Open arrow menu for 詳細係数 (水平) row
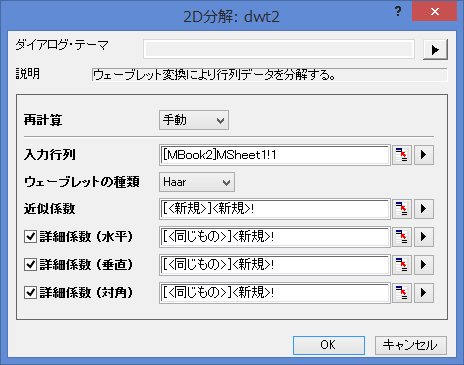Image resolution: width=464 pixels, height=365 pixels. 424,237
